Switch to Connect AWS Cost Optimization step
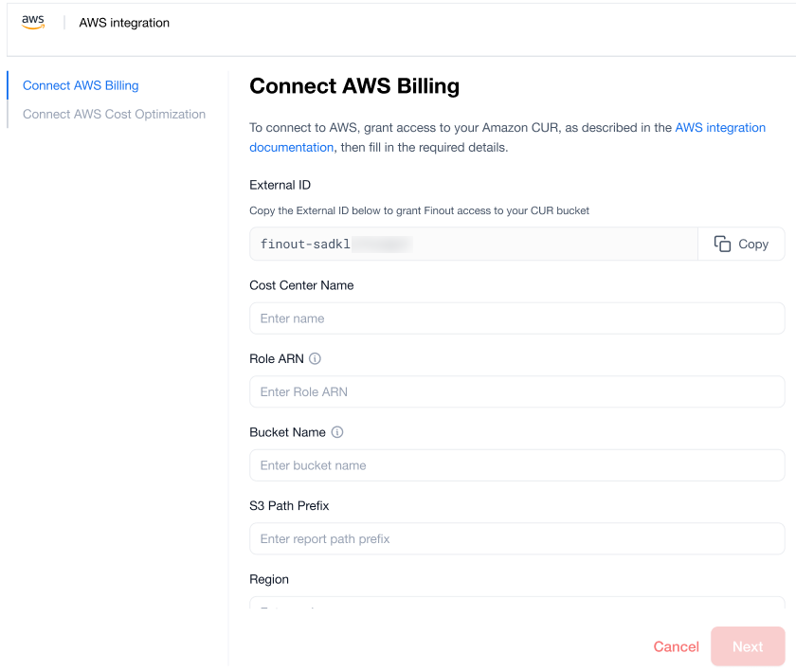Screen dimensions: 796x672 [114, 114]
